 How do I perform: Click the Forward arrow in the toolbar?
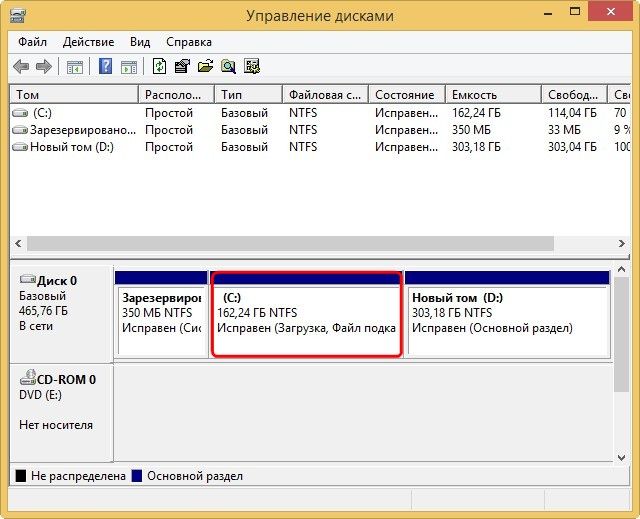pyautogui.click(x=44, y=66)
